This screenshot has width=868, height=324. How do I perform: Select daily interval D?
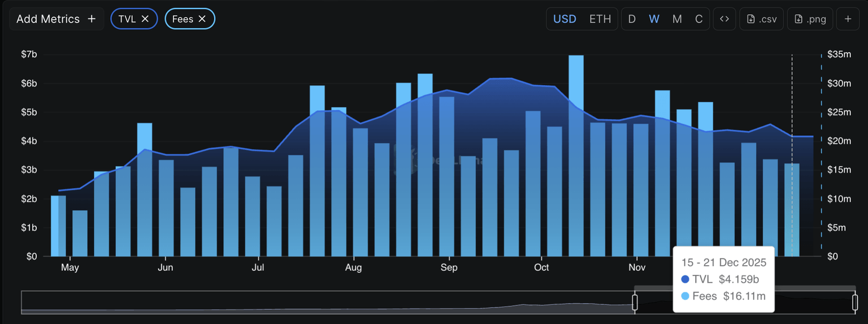[632, 19]
